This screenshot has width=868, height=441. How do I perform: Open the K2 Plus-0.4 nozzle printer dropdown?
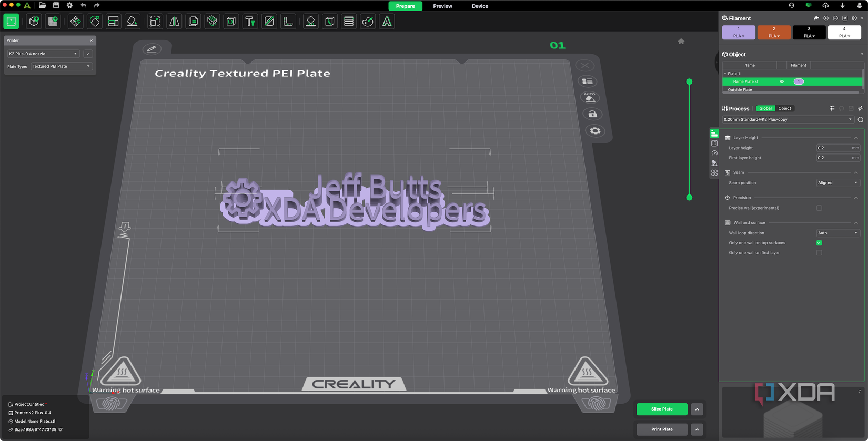pyautogui.click(x=43, y=54)
